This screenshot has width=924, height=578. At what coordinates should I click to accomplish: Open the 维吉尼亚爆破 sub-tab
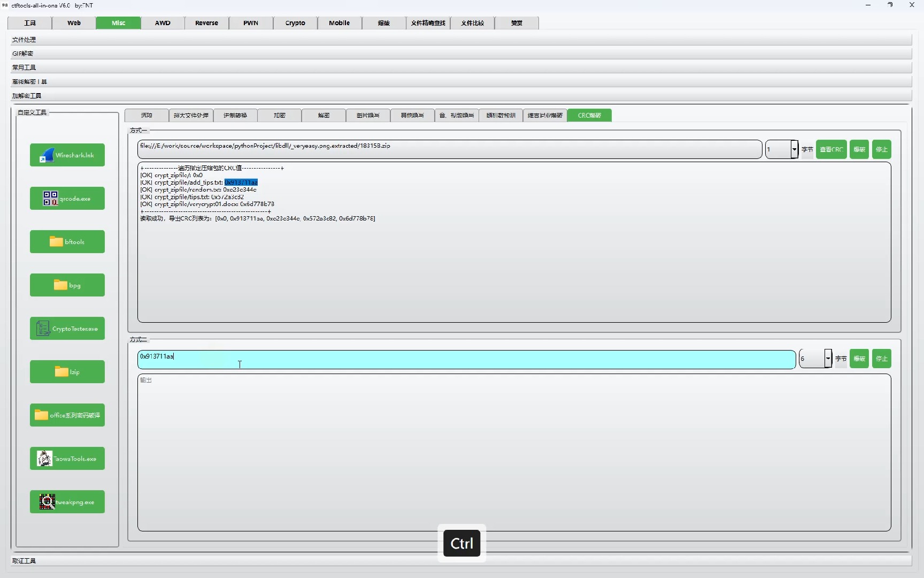(x=545, y=115)
